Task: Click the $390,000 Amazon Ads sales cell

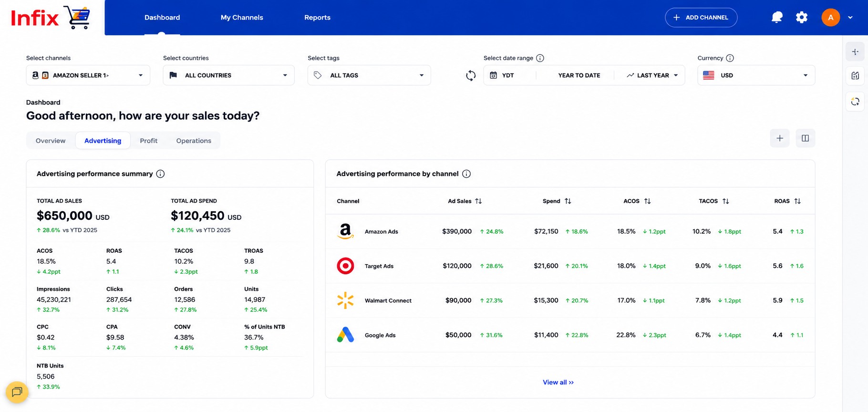Action: pyautogui.click(x=457, y=231)
